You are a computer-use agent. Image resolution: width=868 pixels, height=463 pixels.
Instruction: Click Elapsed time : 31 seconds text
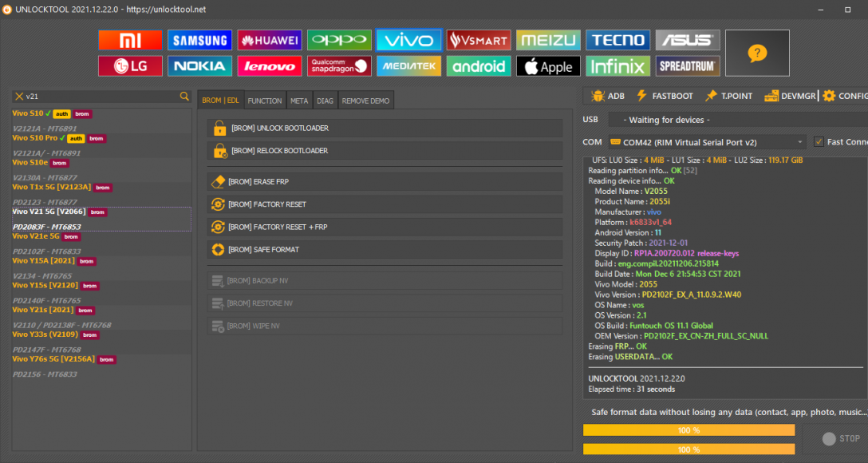(632, 390)
